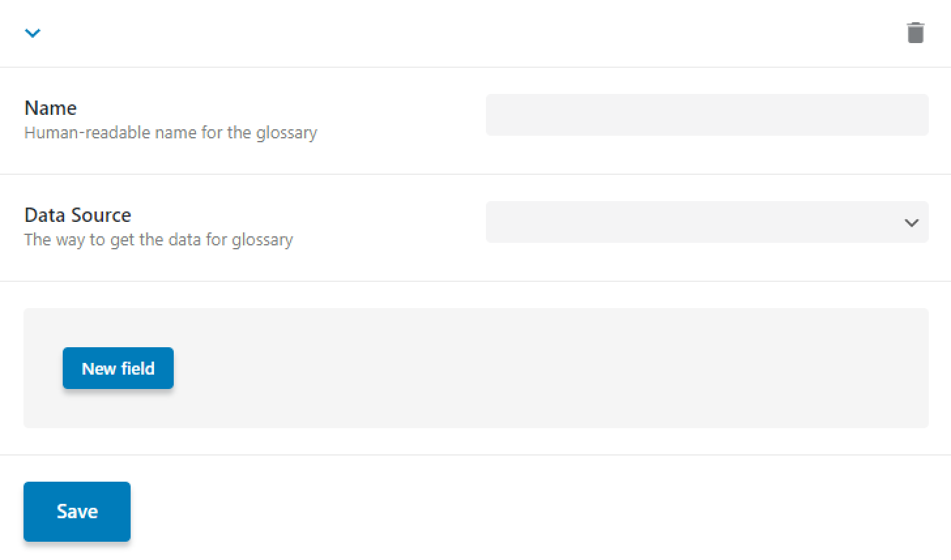
Task: Choose a data source from the combo box
Action: click(x=707, y=222)
